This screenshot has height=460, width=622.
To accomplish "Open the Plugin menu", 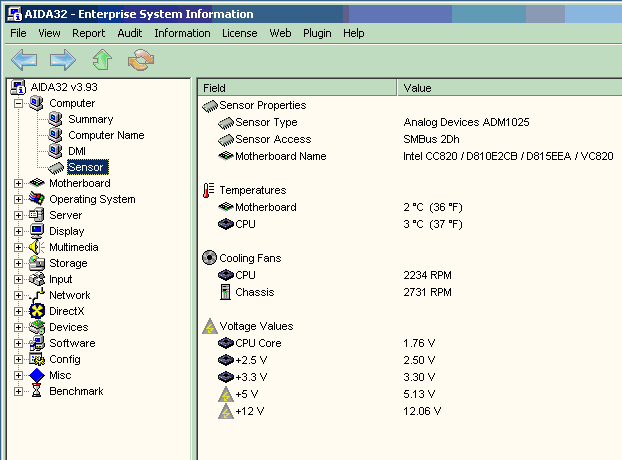I will pos(317,33).
